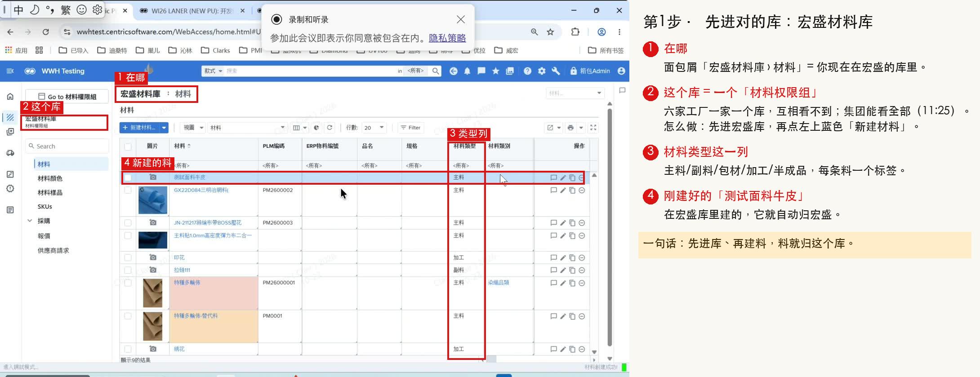Open the notifications bell icon

467,71
